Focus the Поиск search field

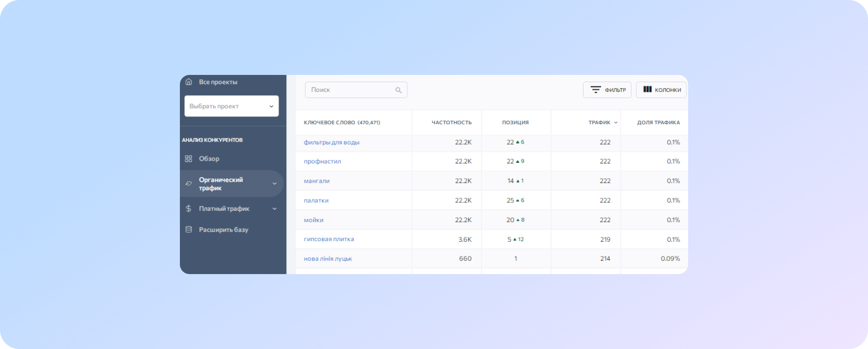click(356, 90)
